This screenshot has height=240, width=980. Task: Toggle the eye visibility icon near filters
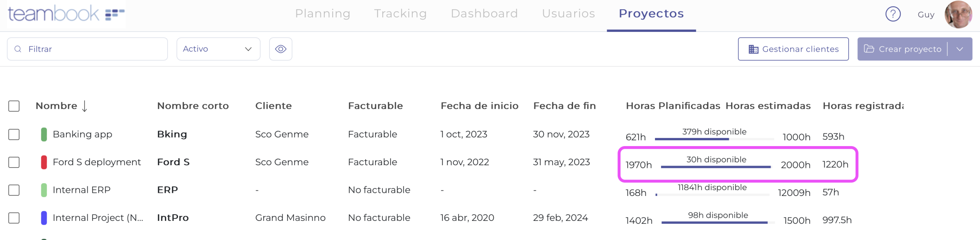tap(281, 49)
